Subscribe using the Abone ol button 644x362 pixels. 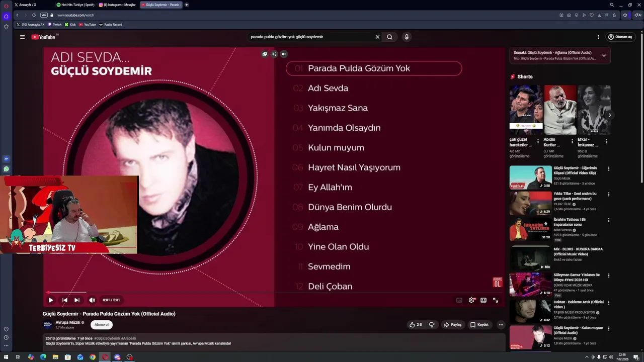click(x=102, y=325)
